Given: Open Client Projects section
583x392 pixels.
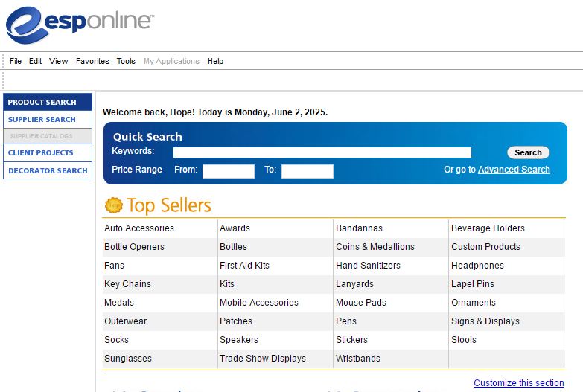Looking at the screenshot, I should click(x=48, y=152).
